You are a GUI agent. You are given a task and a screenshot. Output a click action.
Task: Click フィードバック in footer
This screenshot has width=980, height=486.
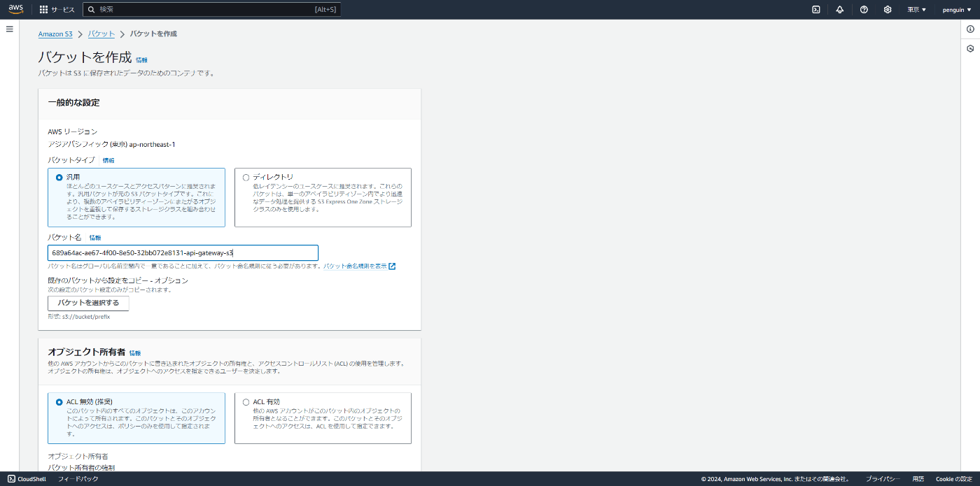tap(78, 479)
